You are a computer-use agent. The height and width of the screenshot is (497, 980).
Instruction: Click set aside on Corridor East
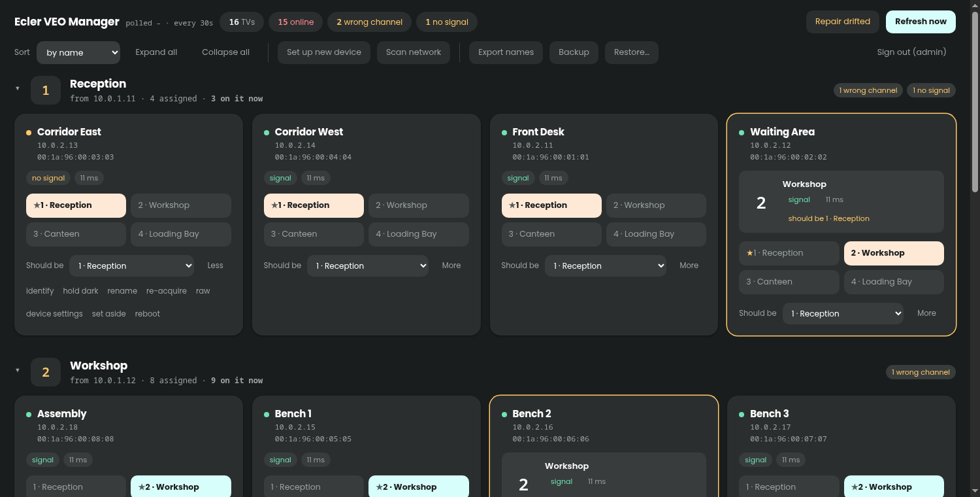(x=108, y=314)
